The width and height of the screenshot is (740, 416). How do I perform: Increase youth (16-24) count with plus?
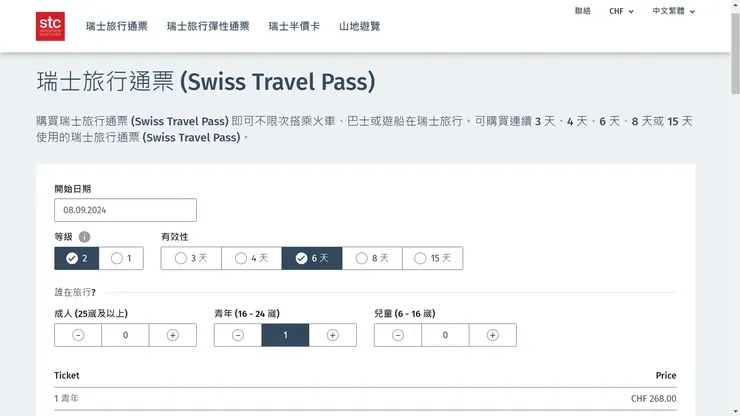coord(333,335)
